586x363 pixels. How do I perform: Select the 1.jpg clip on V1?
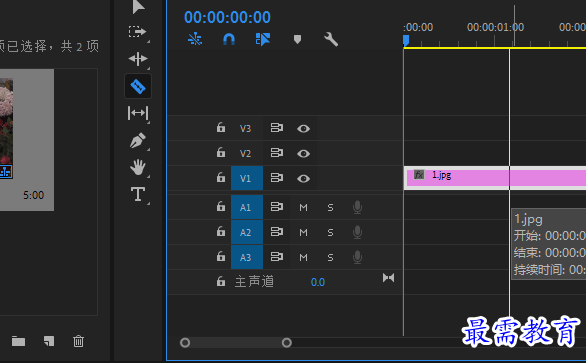coord(495,178)
